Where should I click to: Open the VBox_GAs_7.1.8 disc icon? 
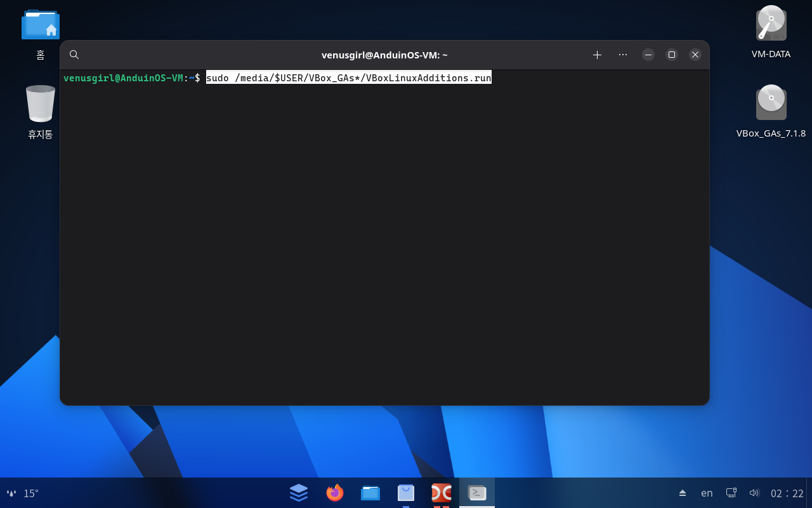[771, 103]
